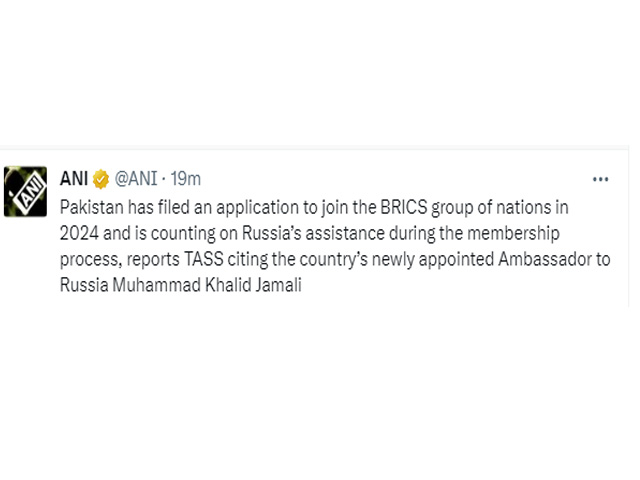Click the word counting in the tweet

(x=183, y=234)
